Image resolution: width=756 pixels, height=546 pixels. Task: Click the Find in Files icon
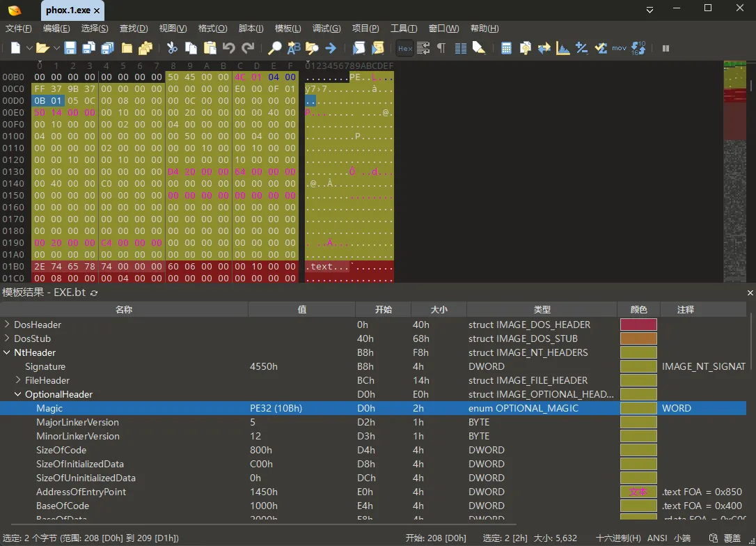(313, 48)
